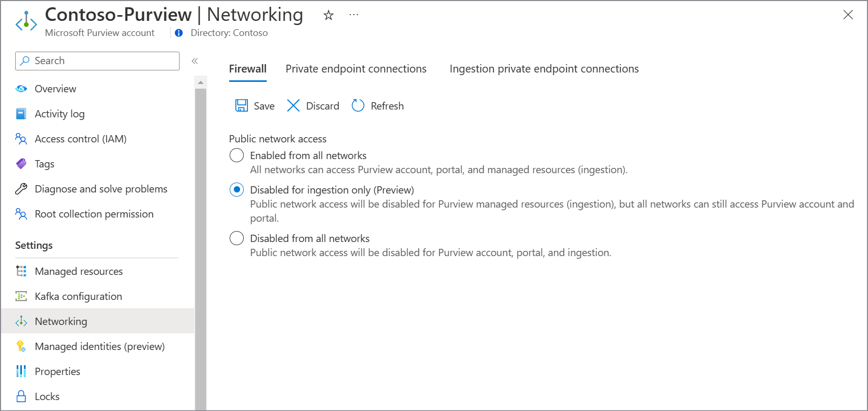Open Activity log from the sidebar

(59, 114)
